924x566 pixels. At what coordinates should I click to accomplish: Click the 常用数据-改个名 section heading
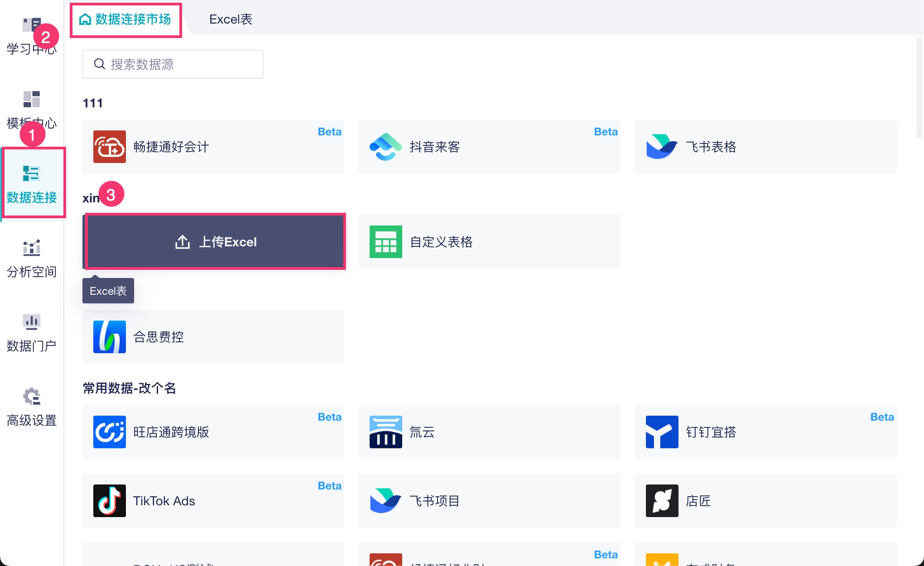[x=130, y=388]
